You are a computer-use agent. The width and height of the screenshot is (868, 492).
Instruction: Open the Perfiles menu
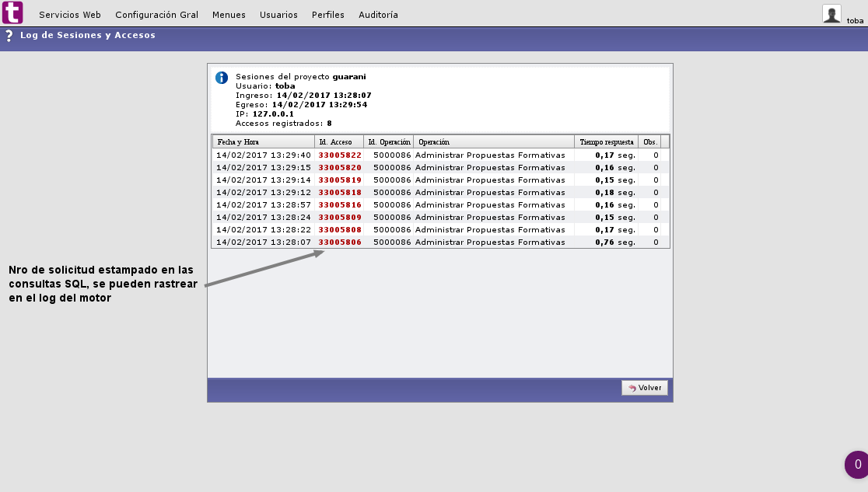pos(327,15)
